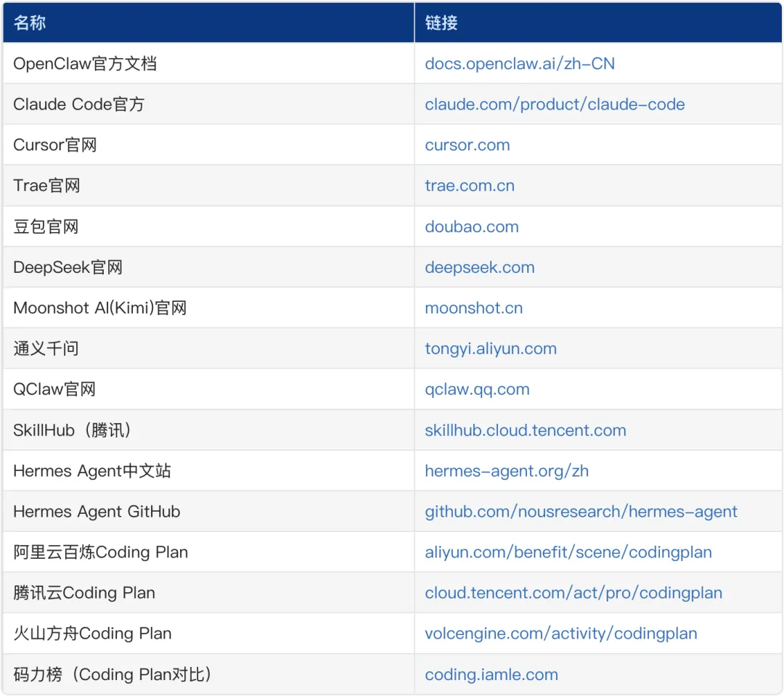This screenshot has height=696, width=784.
Task: Open the skillhub.cloud.tencent.com link
Action: [525, 430]
